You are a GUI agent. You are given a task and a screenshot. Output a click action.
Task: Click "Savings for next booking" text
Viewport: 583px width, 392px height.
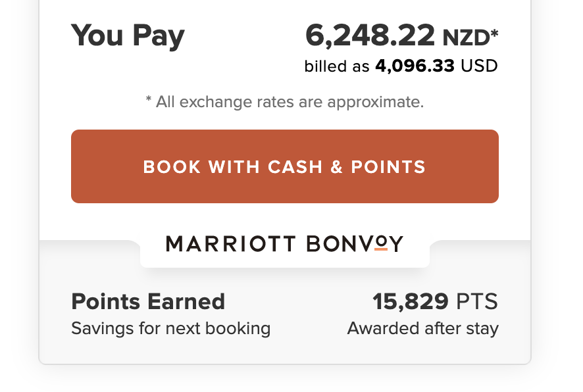point(170,328)
